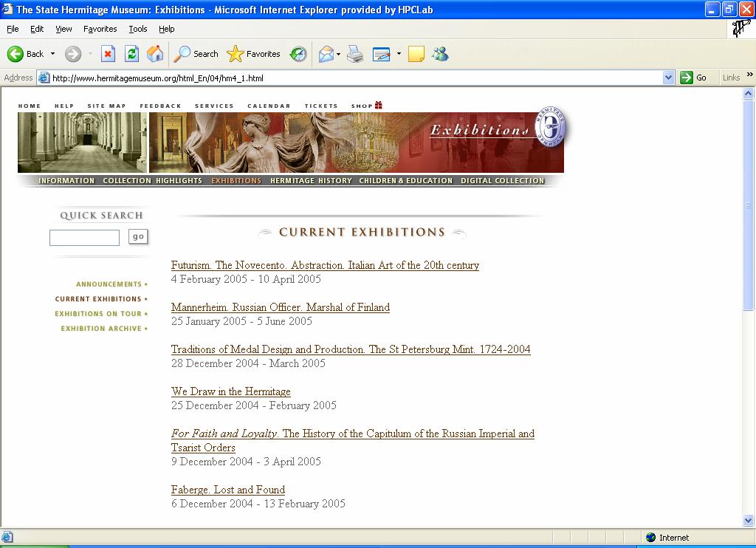Click INFORMATION in the section bar
This screenshot has height=548, width=756.
(66, 180)
